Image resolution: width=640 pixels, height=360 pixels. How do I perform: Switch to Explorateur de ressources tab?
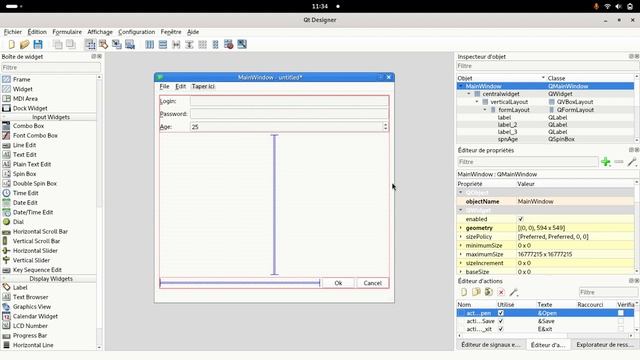(x=605, y=345)
